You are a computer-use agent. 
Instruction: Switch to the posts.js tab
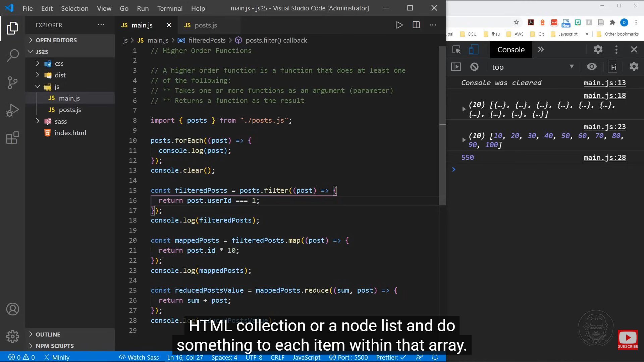point(205,25)
